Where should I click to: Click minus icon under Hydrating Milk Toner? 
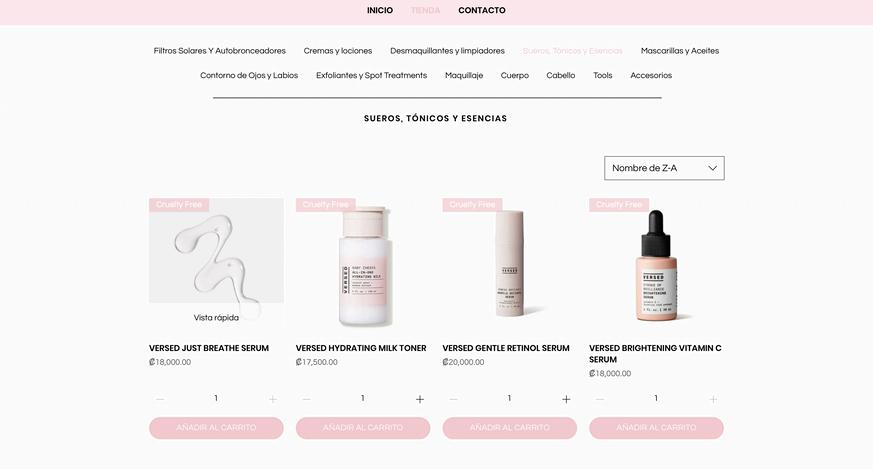click(306, 399)
